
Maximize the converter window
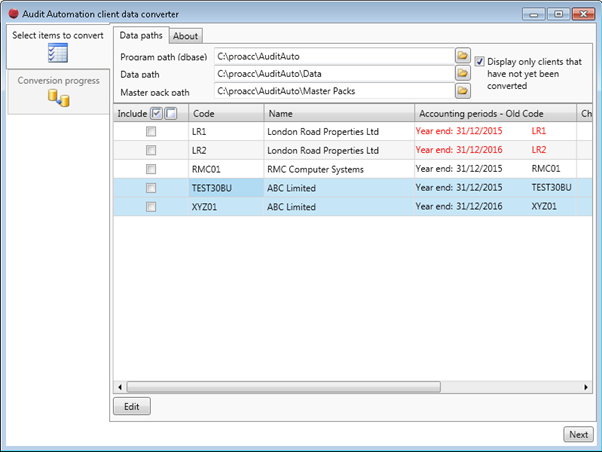click(x=558, y=14)
